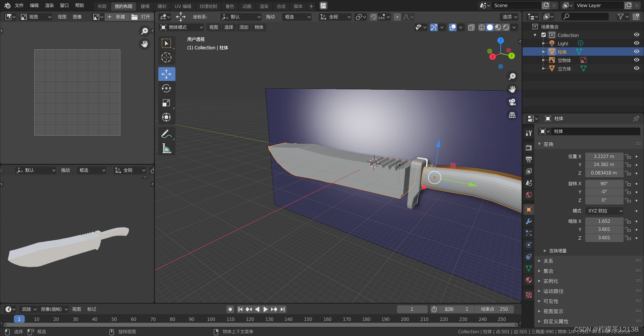
Task: Toggle snapping magnet in viewport header
Action: pyautogui.click(x=373, y=17)
